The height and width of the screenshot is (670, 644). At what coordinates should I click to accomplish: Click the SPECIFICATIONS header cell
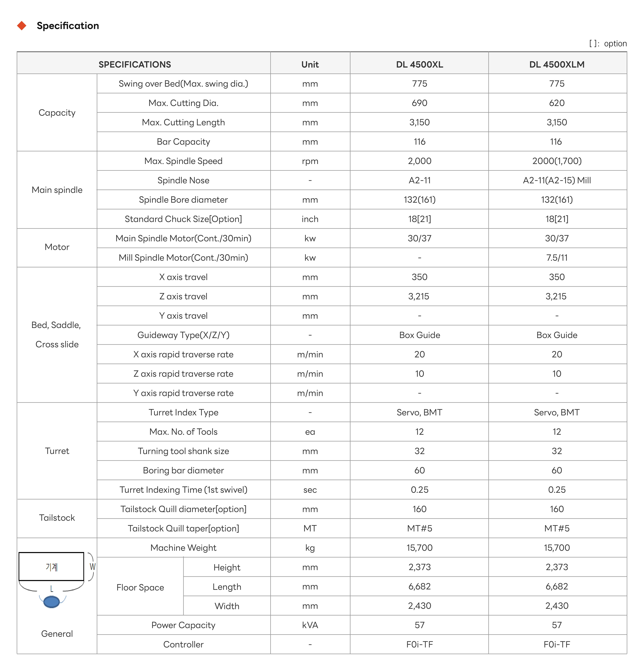pyautogui.click(x=135, y=64)
